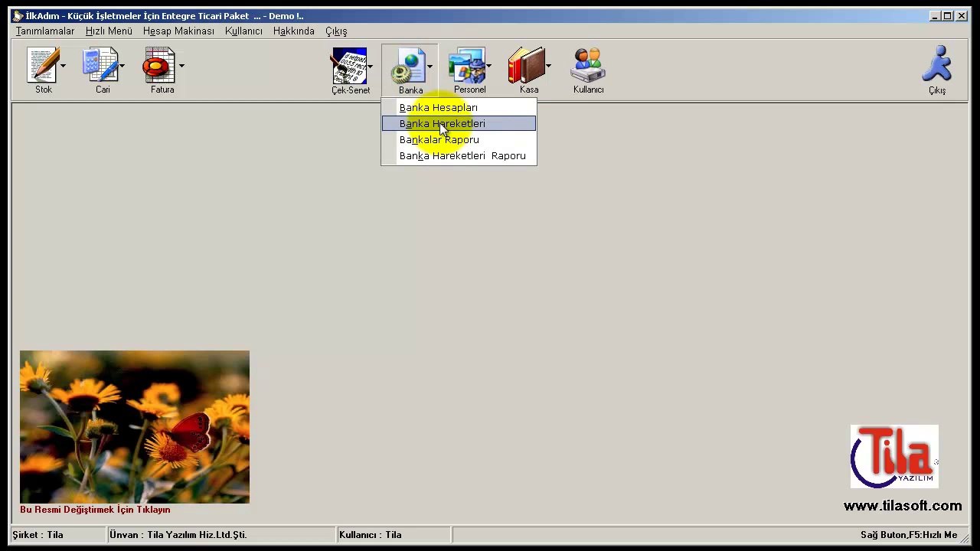The image size is (980, 551).
Task: Expand the Cari dropdown arrow
Action: tap(122, 67)
